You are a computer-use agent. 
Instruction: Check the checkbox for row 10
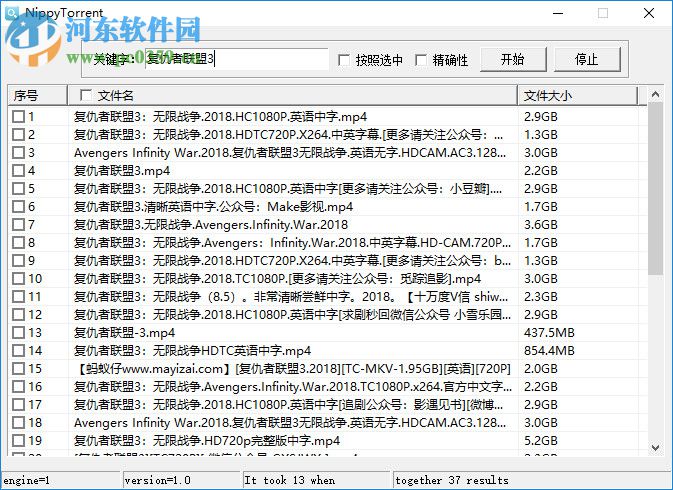point(18,279)
